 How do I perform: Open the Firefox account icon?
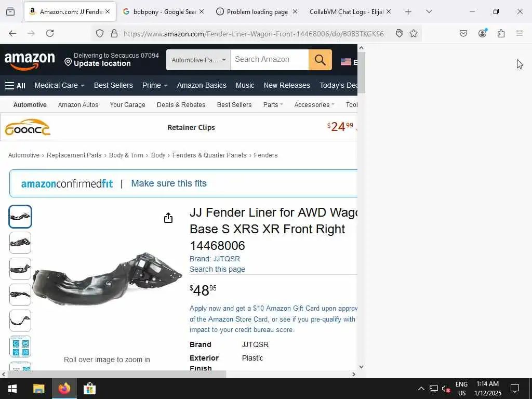[482, 33]
